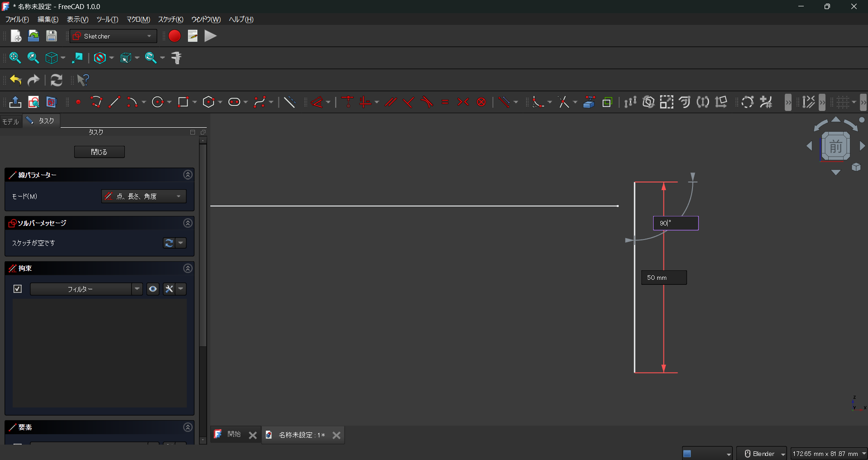Open the standard views dropdown arrow
This screenshot has width=868, height=460.
tap(63, 58)
